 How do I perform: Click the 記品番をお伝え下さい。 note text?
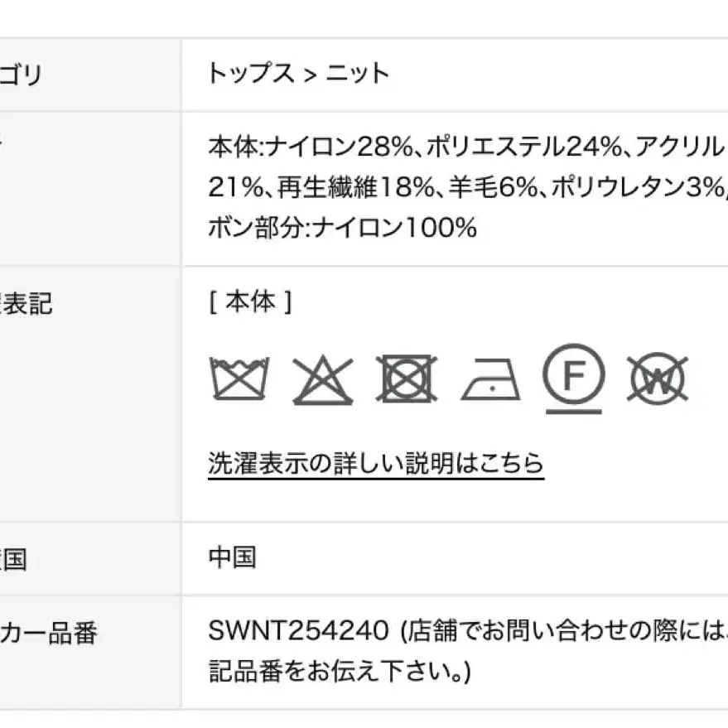point(339,671)
